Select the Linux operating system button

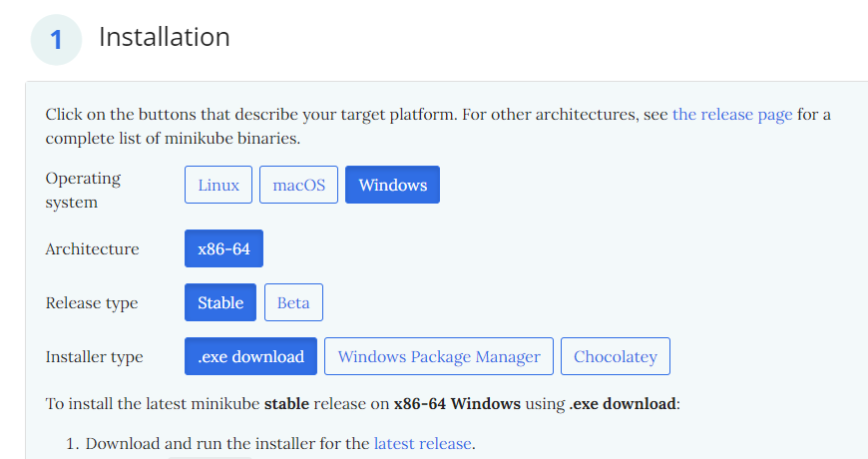(218, 185)
